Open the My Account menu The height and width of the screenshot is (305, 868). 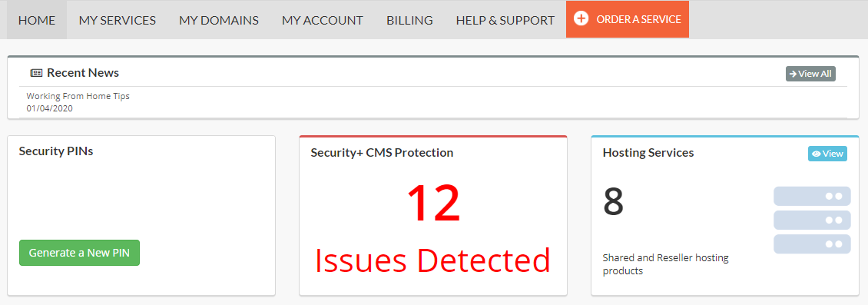(322, 21)
